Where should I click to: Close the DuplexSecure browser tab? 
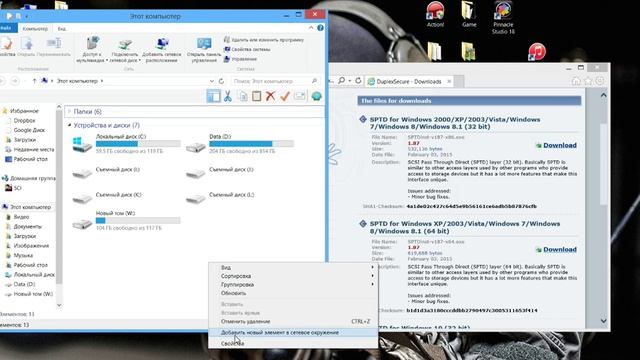(x=449, y=81)
